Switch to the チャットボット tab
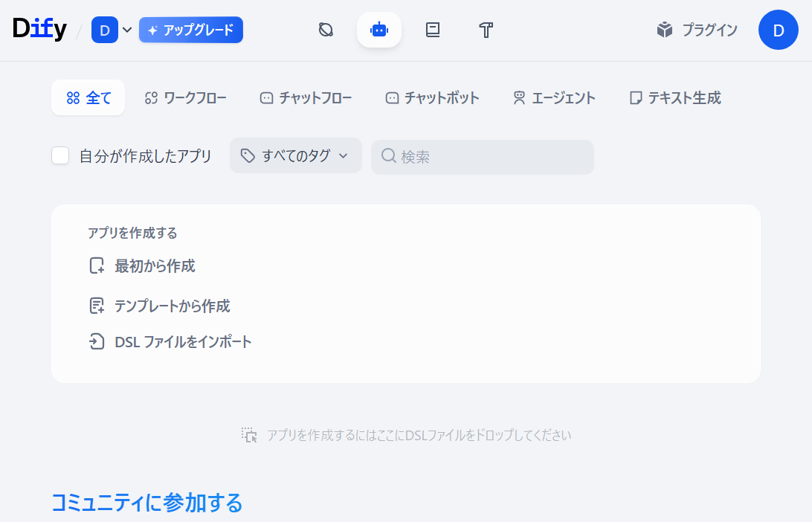The height and width of the screenshot is (522, 812). [x=433, y=97]
